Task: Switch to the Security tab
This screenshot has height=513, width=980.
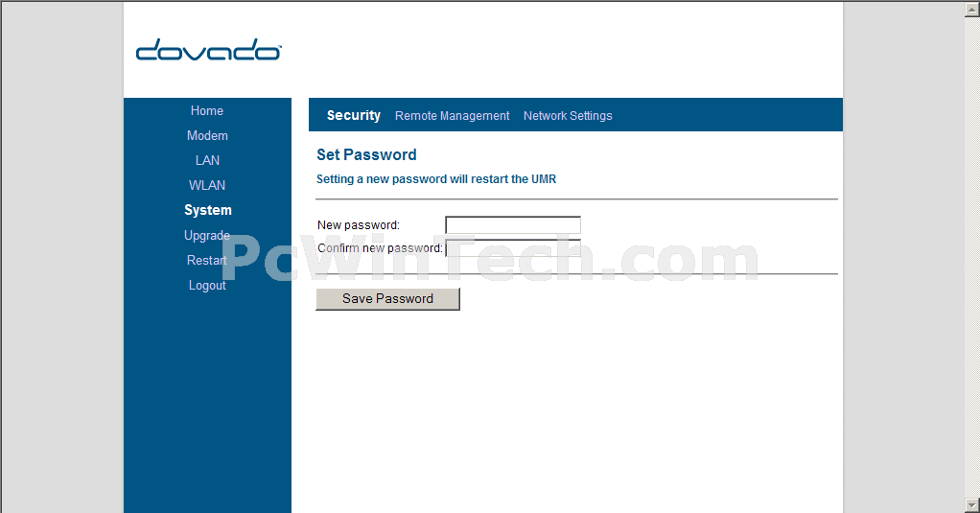Action: pyautogui.click(x=354, y=116)
